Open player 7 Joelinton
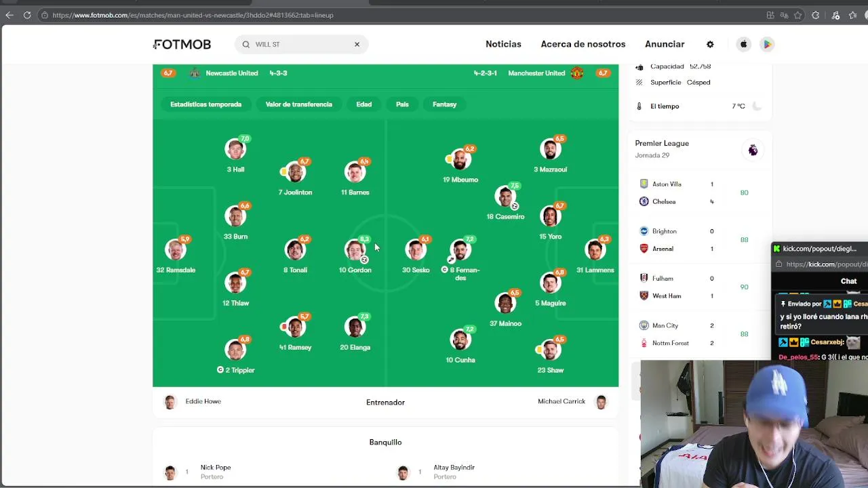This screenshot has height=488, width=868. pyautogui.click(x=295, y=178)
